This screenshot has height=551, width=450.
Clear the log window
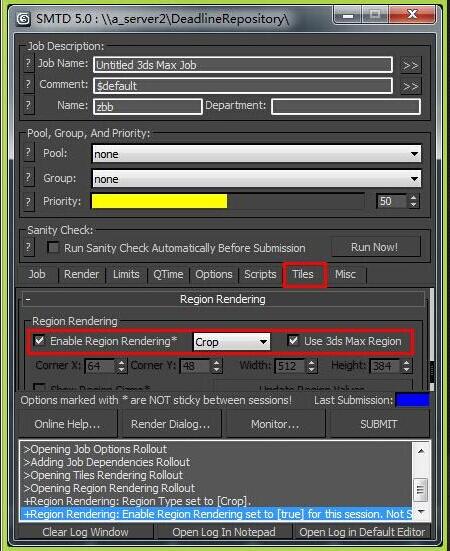coord(85,532)
